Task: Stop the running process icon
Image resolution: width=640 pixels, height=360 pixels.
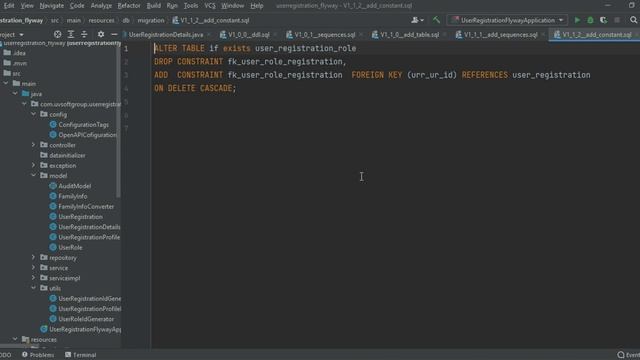Action: (617, 20)
